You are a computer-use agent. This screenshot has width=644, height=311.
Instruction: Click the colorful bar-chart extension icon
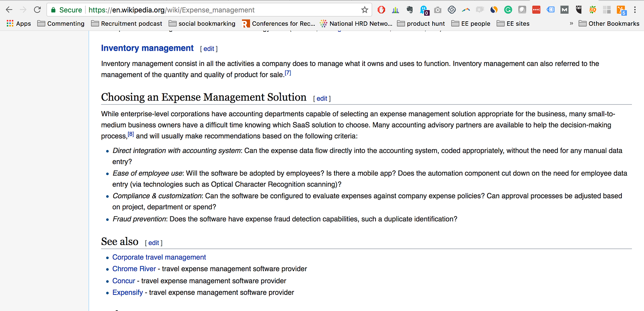(x=395, y=10)
